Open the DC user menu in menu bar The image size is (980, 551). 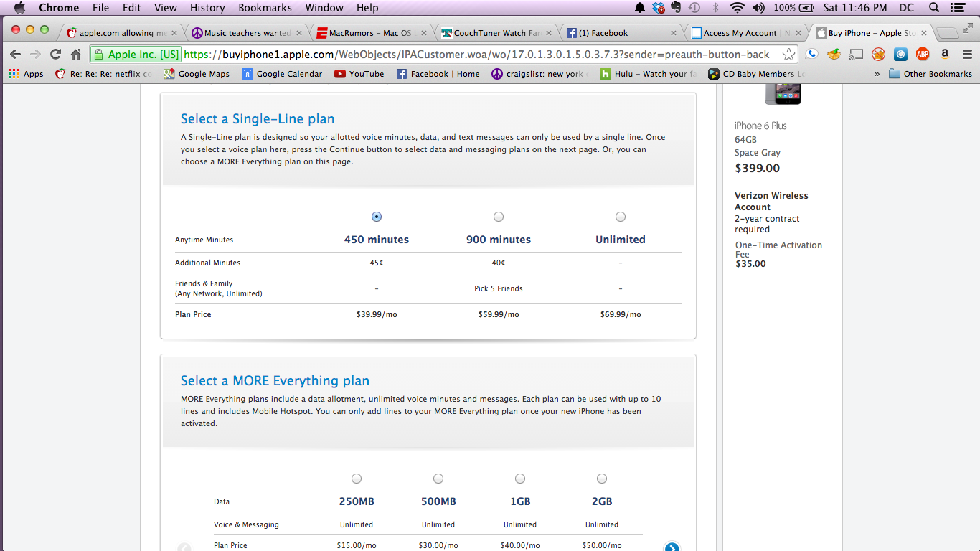(906, 8)
